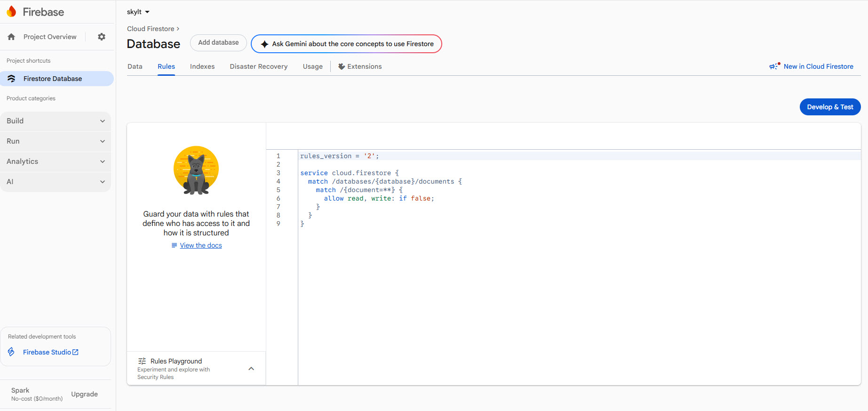868x411 pixels.
Task: Click the Rules Playground sliders icon
Action: tap(142, 361)
